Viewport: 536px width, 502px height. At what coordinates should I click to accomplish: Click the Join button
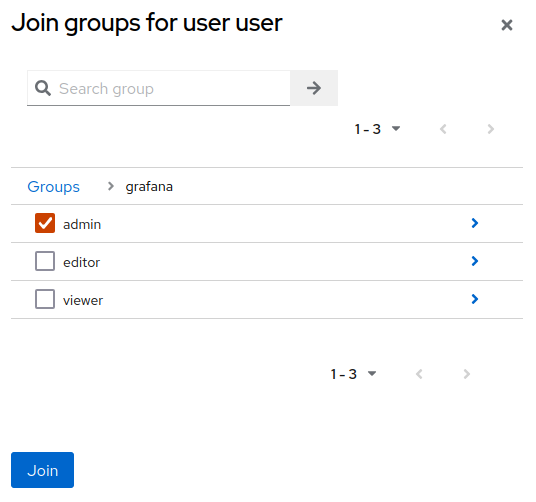[x=42, y=470]
